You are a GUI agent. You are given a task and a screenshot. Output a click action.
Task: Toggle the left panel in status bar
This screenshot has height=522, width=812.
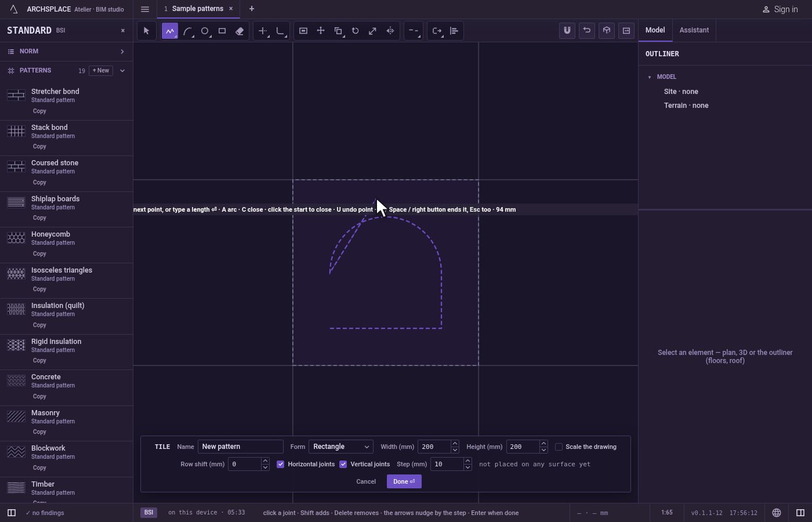coord(12,513)
